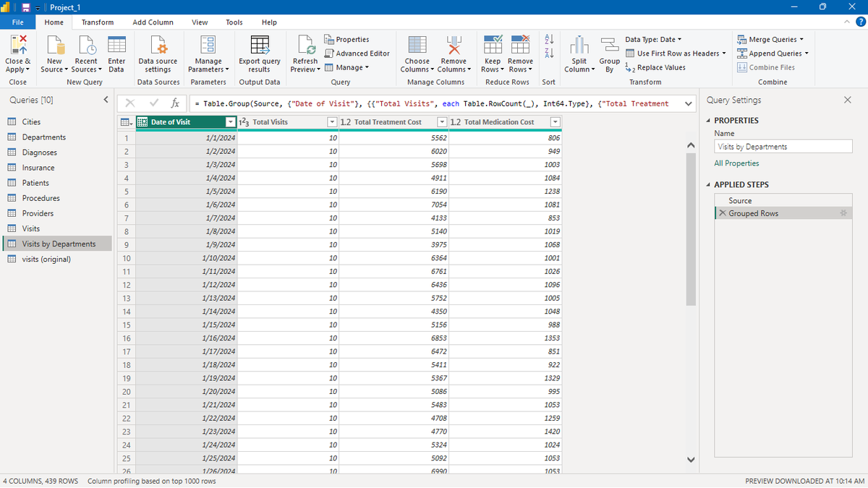The image size is (868, 488).
Task: Switch to the Transform tab
Action: point(98,22)
